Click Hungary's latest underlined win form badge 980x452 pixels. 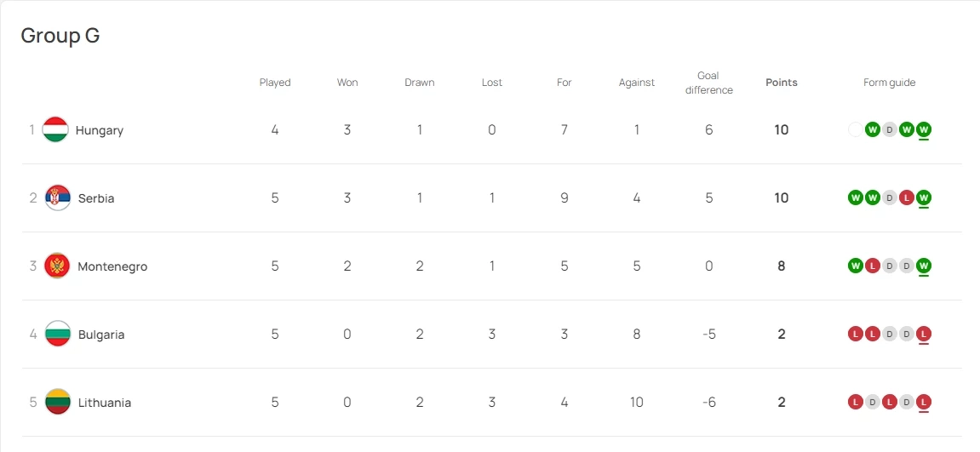(924, 129)
